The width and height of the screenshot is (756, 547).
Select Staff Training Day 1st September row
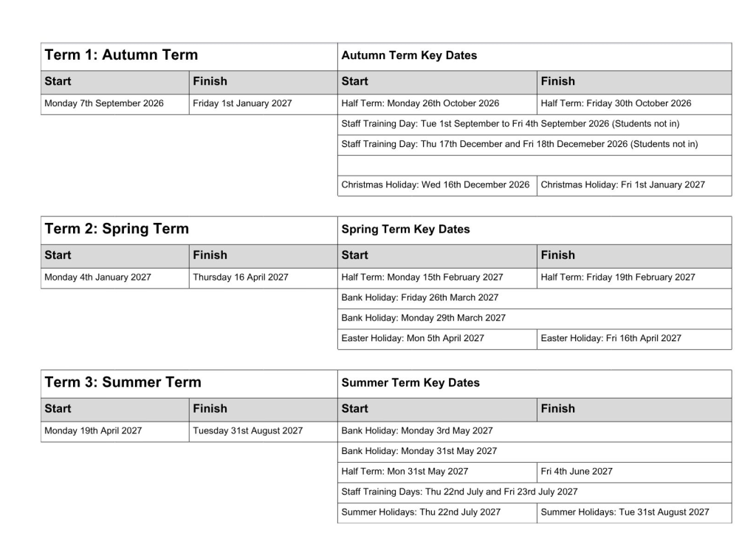click(x=535, y=125)
